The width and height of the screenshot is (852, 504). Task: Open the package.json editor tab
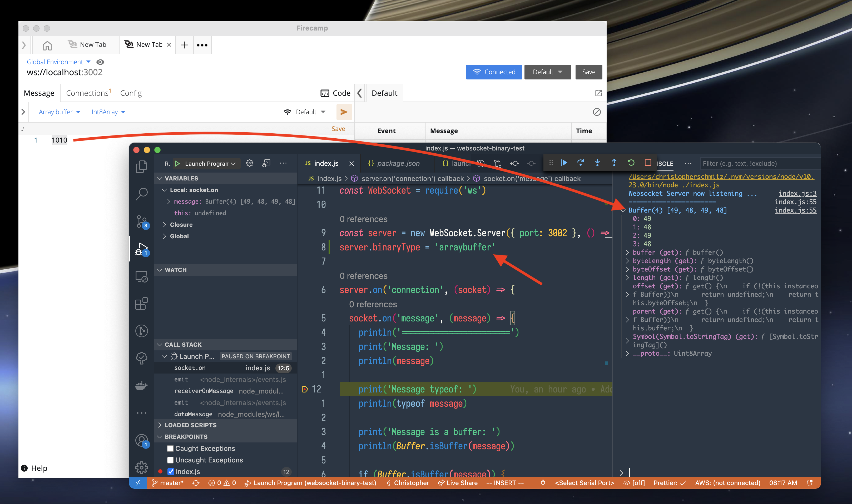(397, 163)
